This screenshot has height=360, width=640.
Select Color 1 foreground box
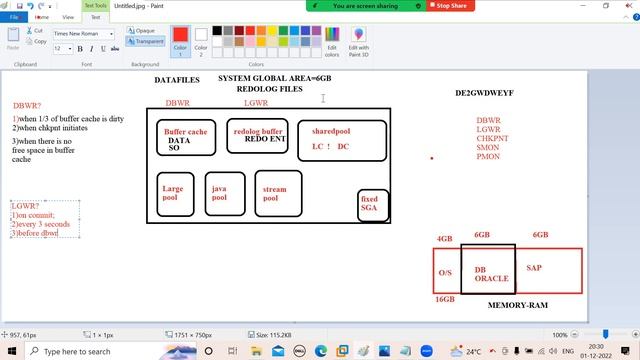[x=180, y=41]
